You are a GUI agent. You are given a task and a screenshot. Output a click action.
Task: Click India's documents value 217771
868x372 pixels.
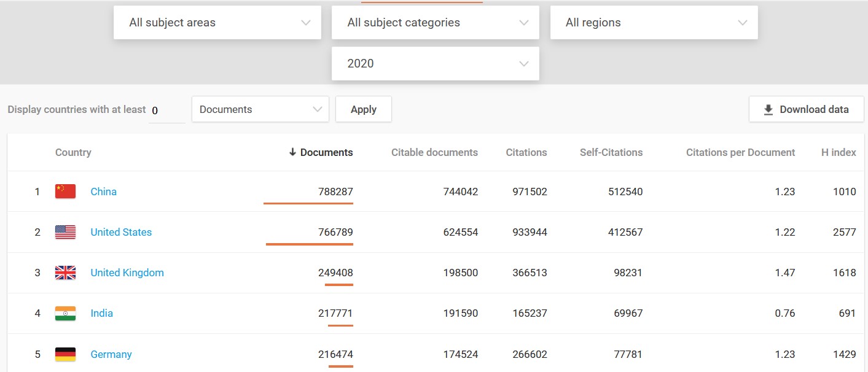point(335,313)
